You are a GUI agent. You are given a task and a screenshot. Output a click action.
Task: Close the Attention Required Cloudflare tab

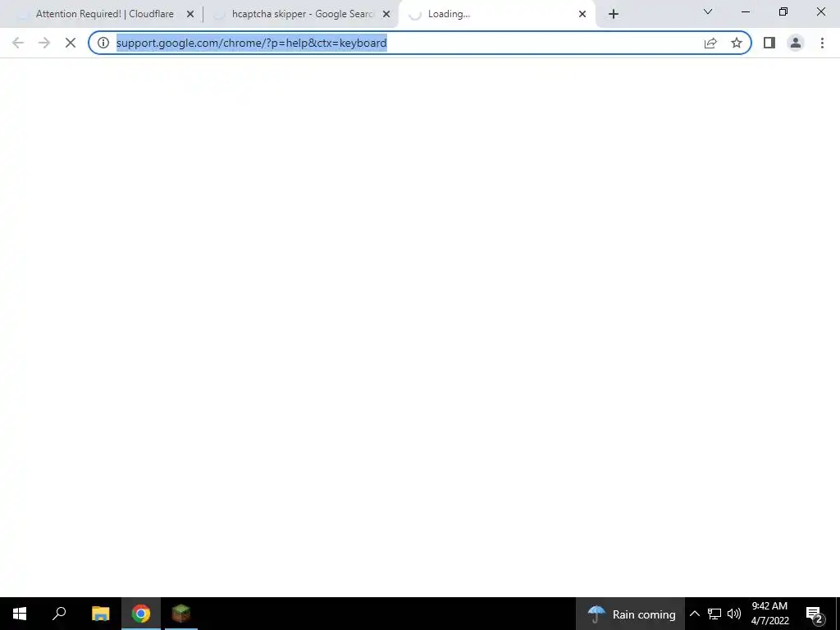190,15
